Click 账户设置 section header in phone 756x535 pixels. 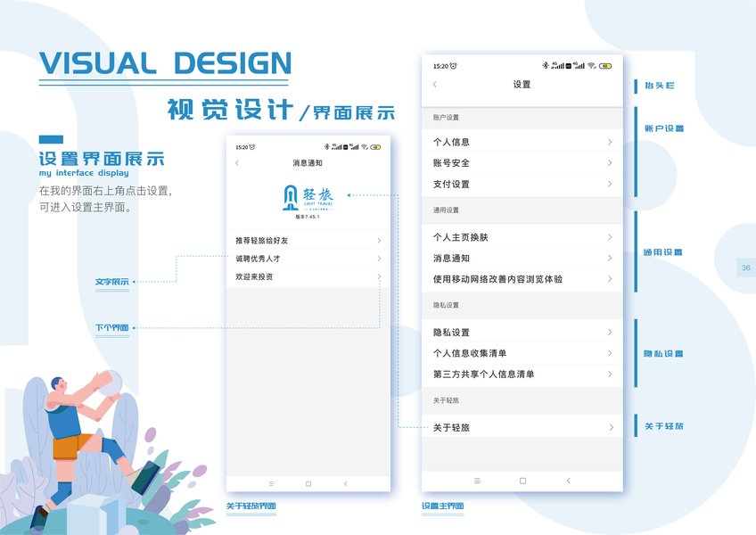[446, 117]
